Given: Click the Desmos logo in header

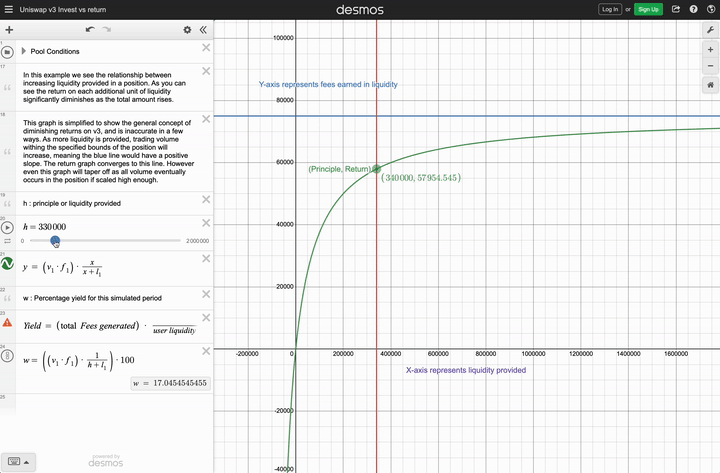Looking at the screenshot, I should click(360, 10).
